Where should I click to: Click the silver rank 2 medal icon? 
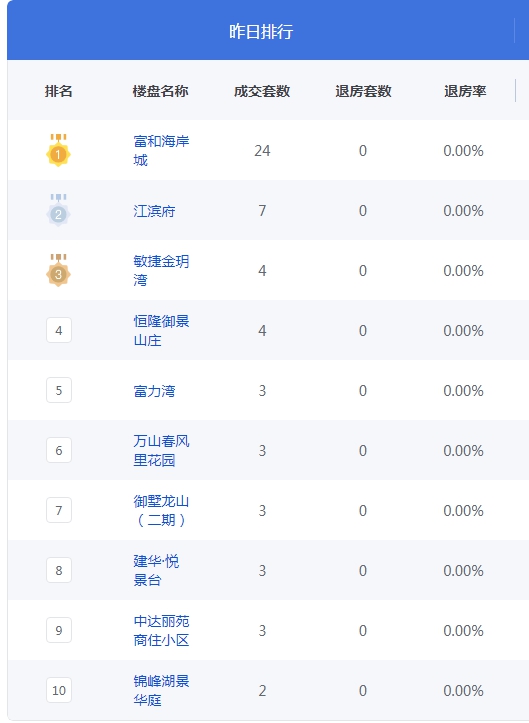coord(59,210)
